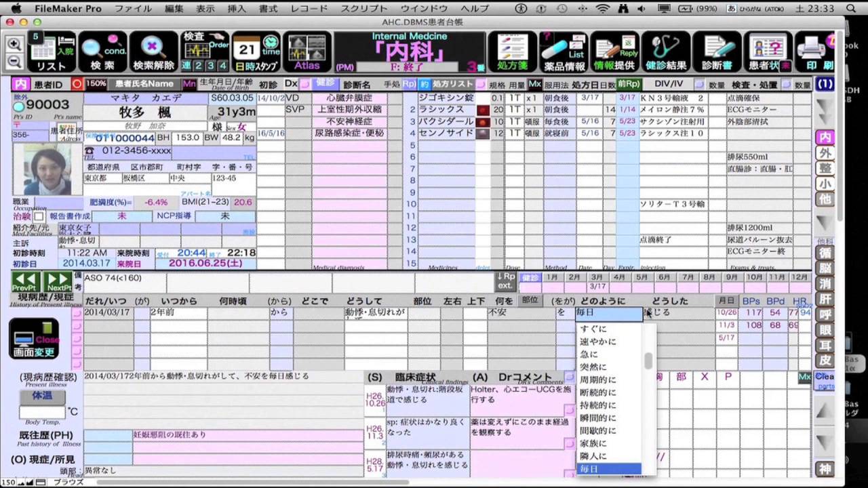The height and width of the screenshot is (488, 868).
Task: Select the 循 circulatory specialty icon
Action: [x=825, y=253]
